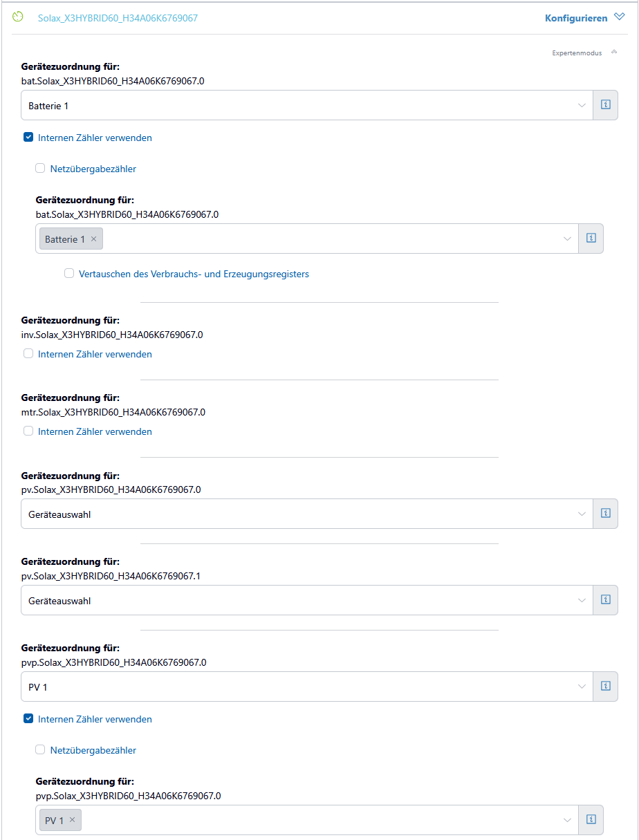Click the green Solax device status icon

[x=18, y=17]
